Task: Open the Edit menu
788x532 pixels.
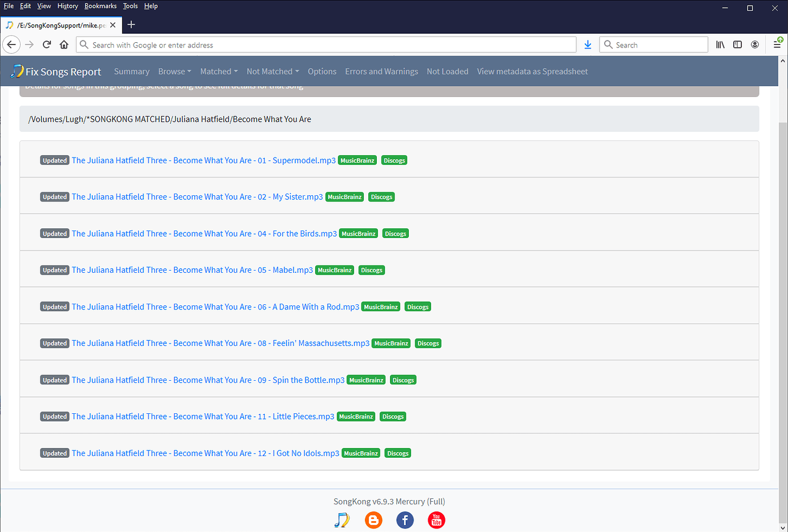Action: 25,6
